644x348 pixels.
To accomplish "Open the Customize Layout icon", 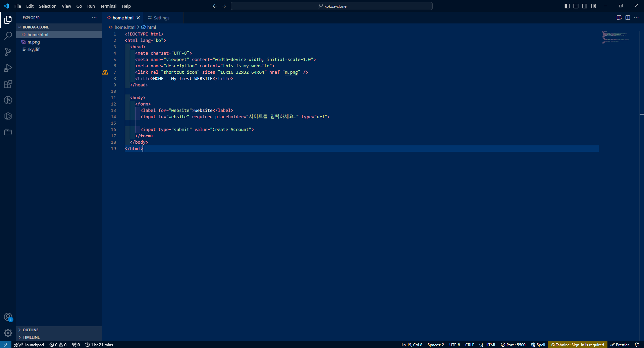I will pyautogui.click(x=593, y=6).
